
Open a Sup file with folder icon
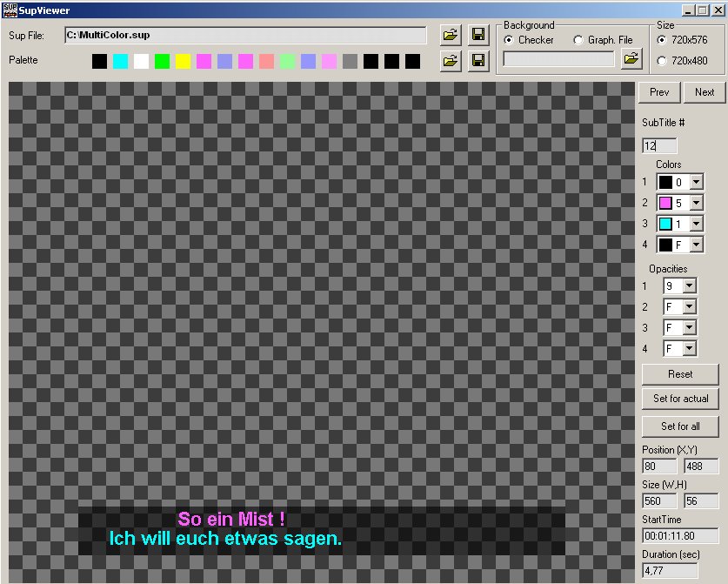pyautogui.click(x=451, y=35)
